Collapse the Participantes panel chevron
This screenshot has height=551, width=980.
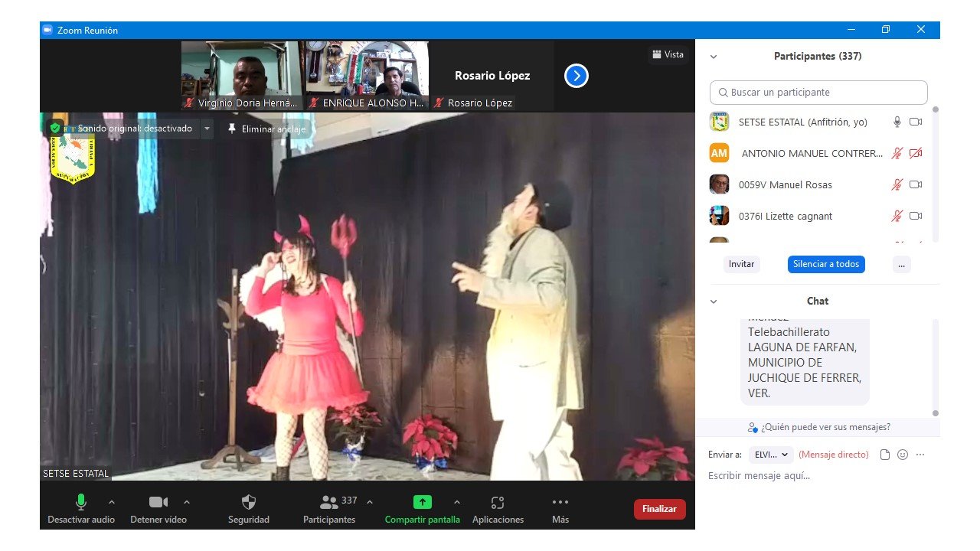click(714, 57)
